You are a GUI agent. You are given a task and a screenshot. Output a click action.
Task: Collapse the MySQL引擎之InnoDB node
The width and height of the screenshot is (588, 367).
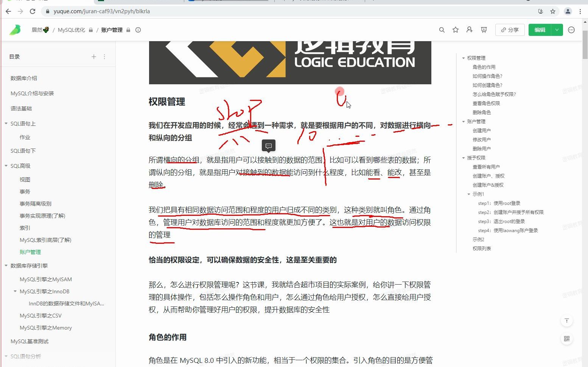(15, 291)
